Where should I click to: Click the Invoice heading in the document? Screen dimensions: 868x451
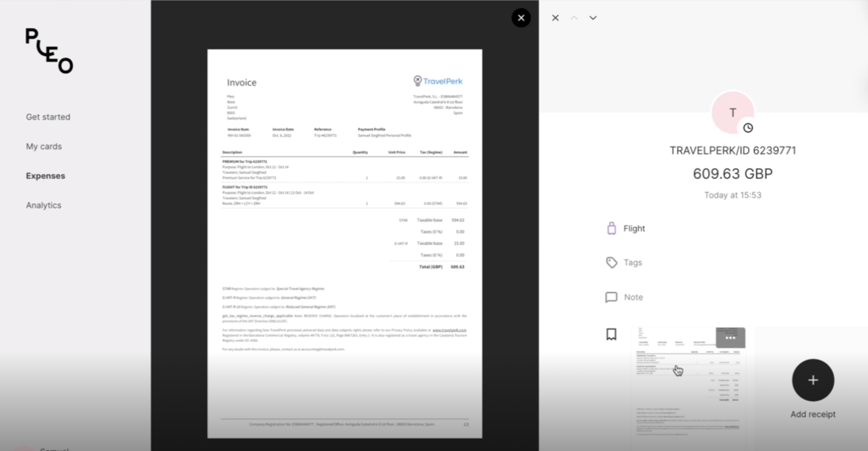(241, 82)
